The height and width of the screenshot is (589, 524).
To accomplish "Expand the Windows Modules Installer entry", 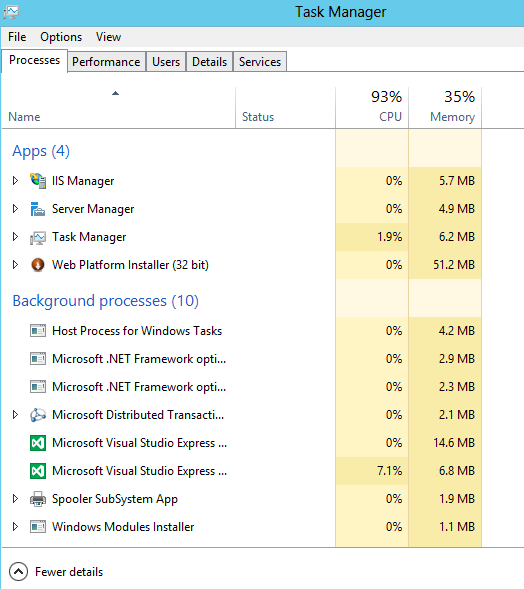I will 15,527.
